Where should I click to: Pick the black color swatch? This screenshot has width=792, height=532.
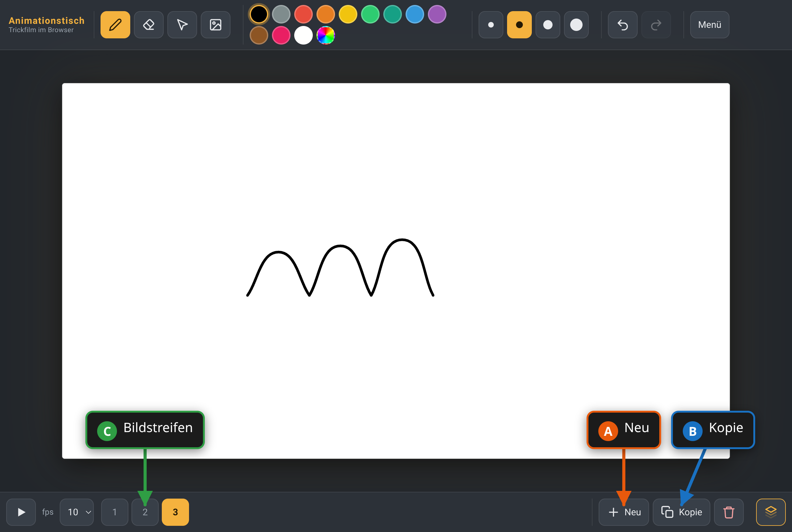[259, 14]
